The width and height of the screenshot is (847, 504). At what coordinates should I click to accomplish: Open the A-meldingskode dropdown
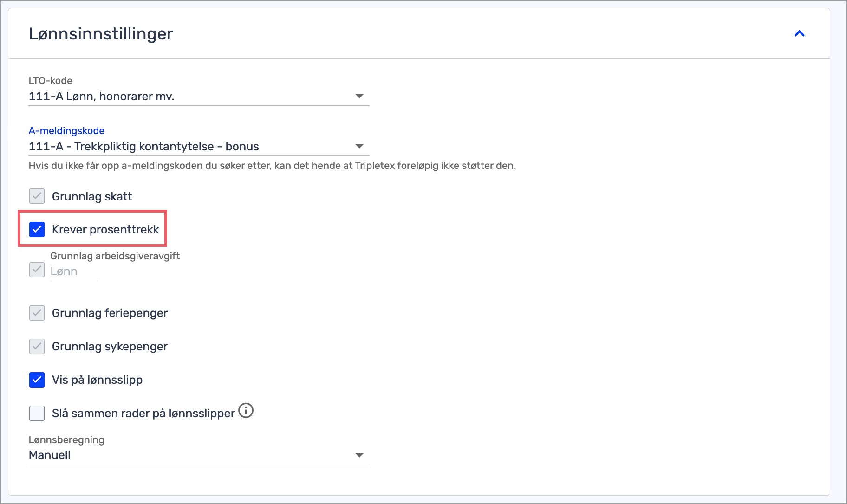tap(199, 147)
